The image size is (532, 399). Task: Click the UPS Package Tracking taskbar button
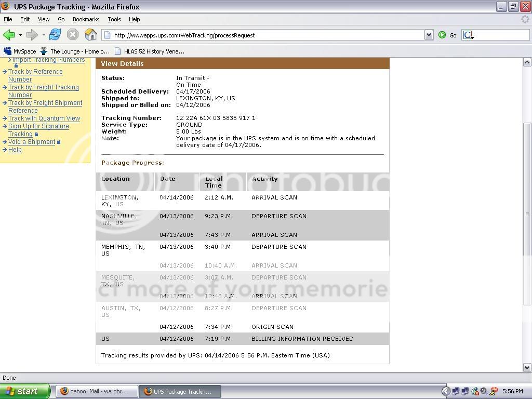[x=180, y=391]
